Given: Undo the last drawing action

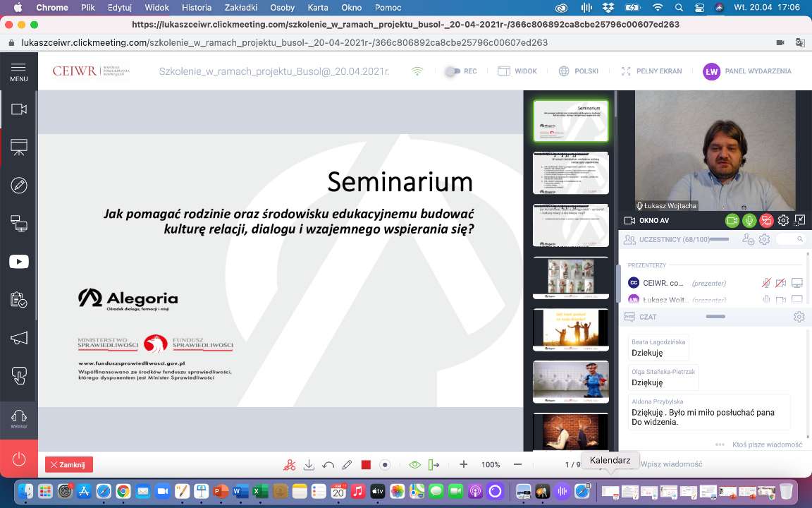Looking at the screenshot, I should point(328,465).
